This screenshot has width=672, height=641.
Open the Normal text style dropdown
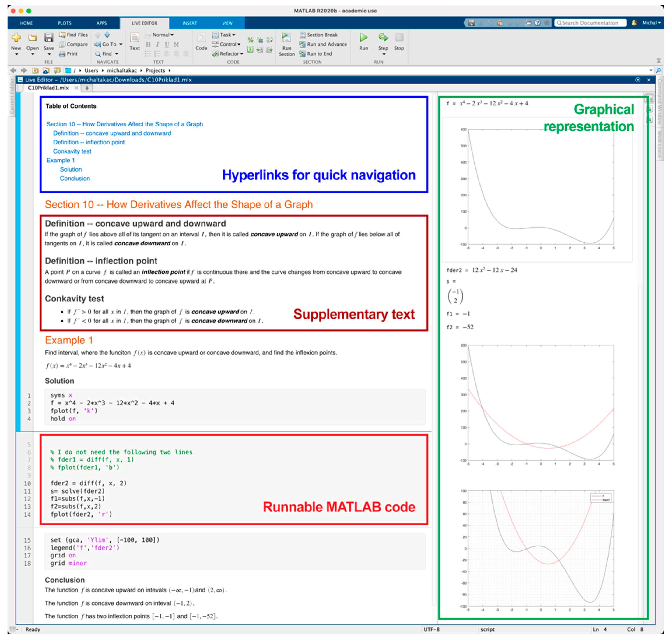pyautogui.click(x=163, y=35)
